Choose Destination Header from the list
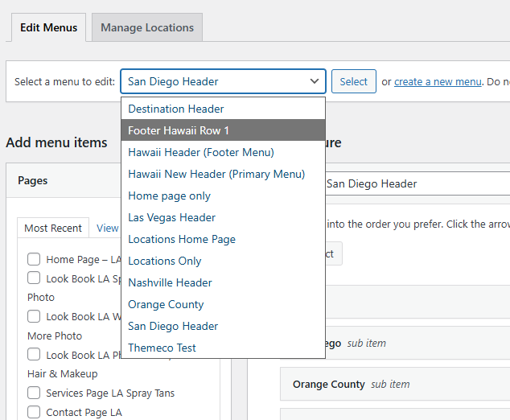 coord(176,109)
